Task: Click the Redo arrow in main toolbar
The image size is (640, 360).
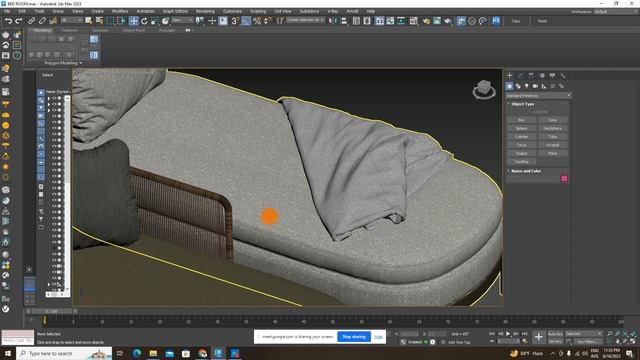Action: pos(19,21)
